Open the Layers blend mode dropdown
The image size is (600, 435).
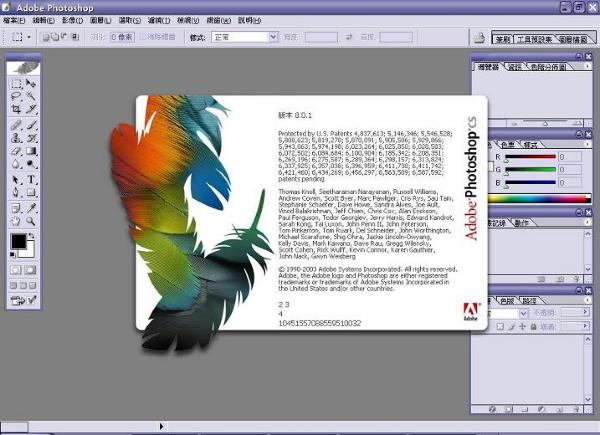coord(523,313)
